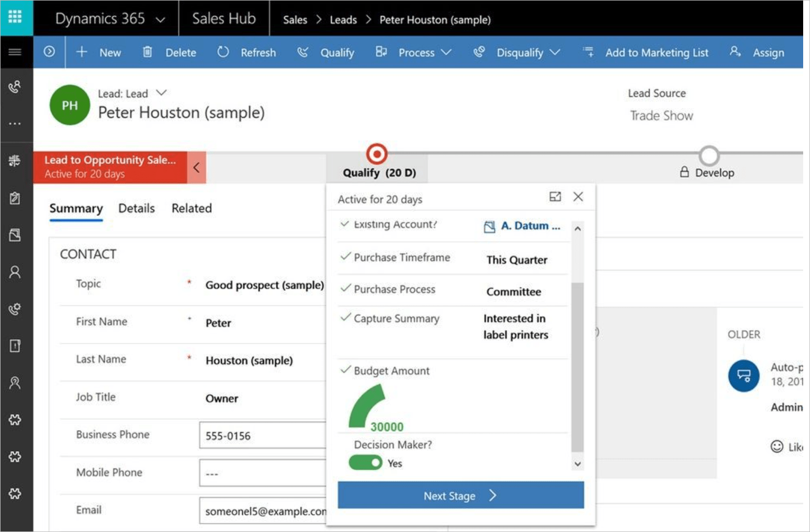
Task: Qualify the lead
Action: click(326, 52)
